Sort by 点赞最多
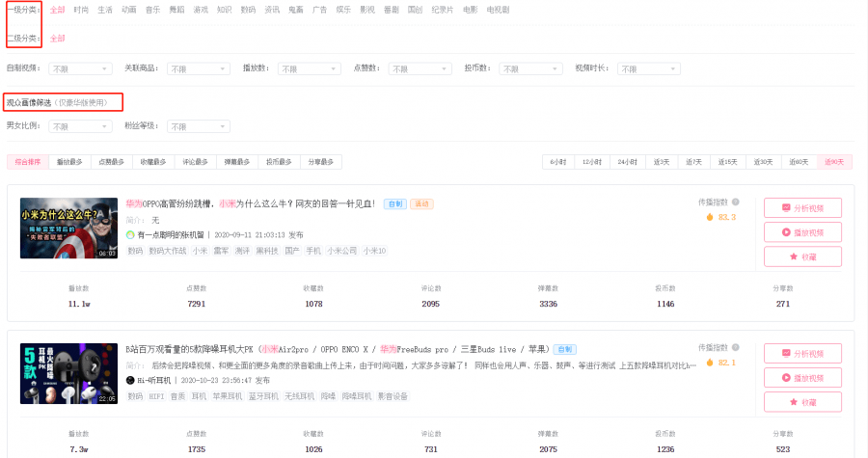Viewport: 868px width, 458px height. click(x=111, y=162)
